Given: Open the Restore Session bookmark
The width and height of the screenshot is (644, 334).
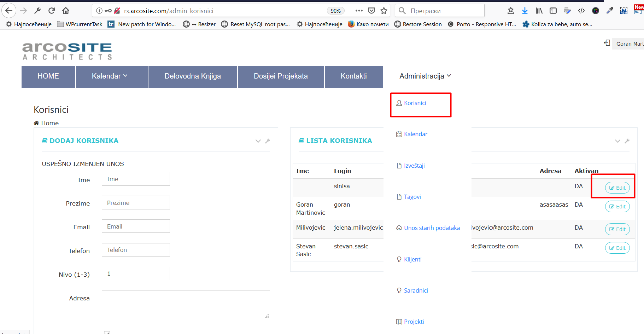Looking at the screenshot, I should pos(418,24).
